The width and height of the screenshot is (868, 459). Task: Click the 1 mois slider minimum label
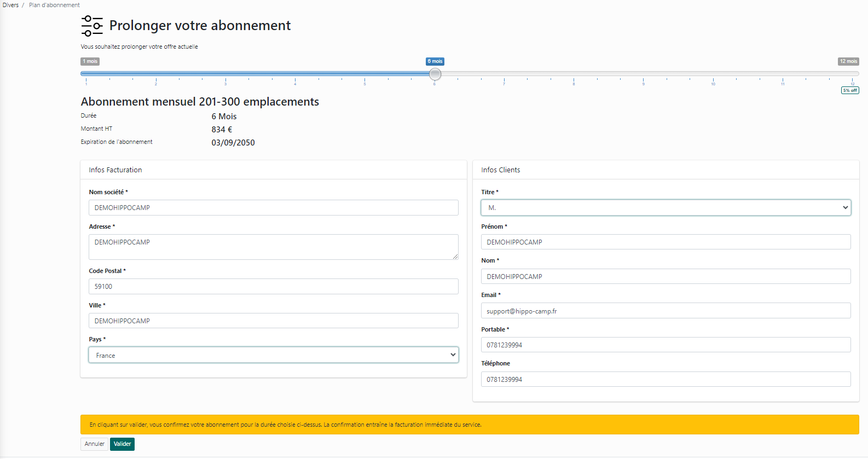coord(90,61)
